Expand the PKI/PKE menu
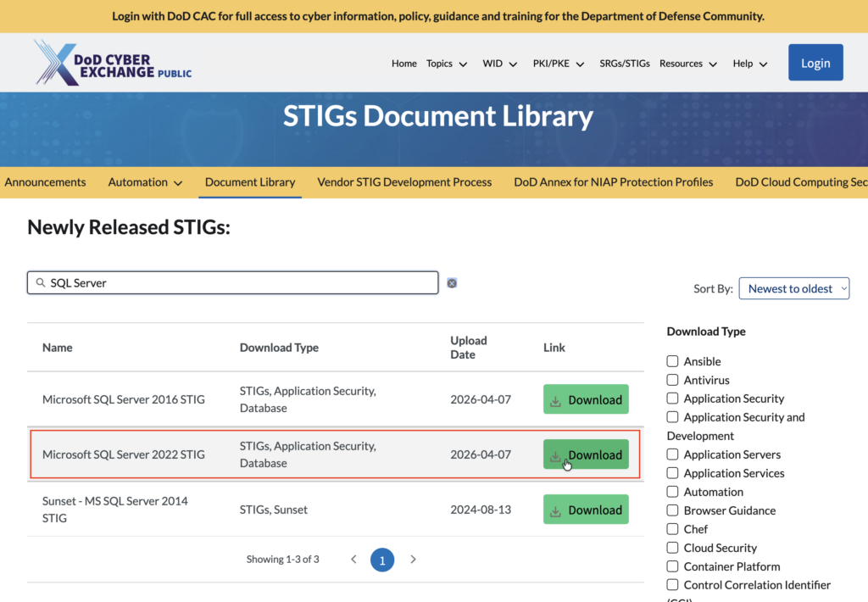The width and height of the screenshot is (868, 602). 559,64
